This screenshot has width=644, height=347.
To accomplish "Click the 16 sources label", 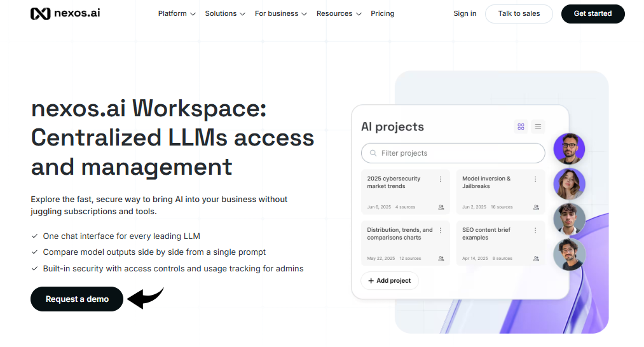I will tap(502, 207).
